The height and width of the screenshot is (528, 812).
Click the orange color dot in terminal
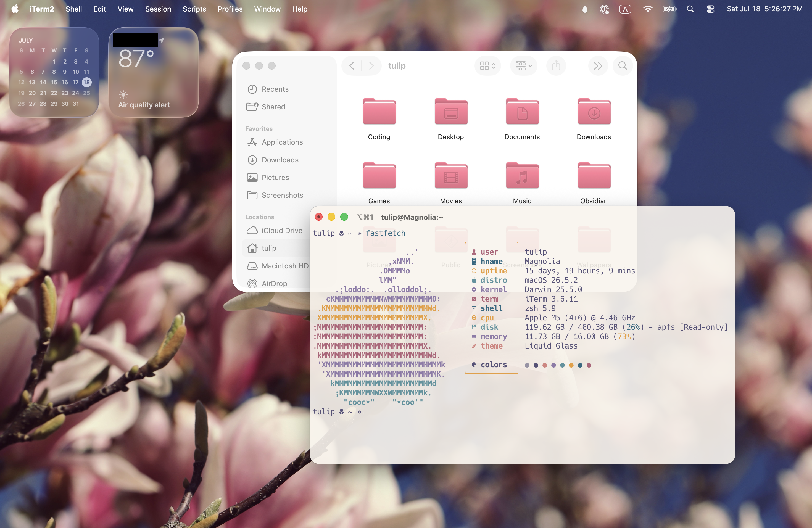click(x=571, y=365)
